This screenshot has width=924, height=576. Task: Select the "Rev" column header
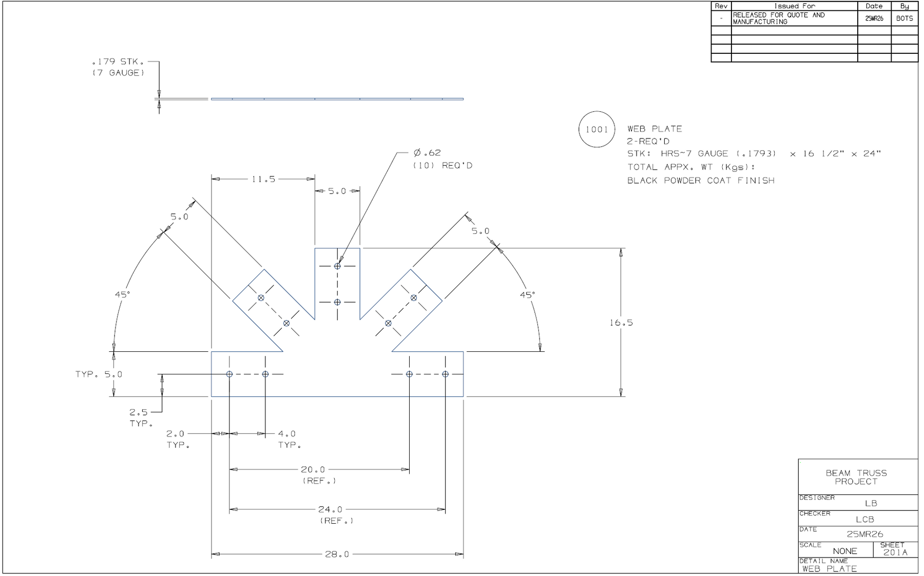click(x=721, y=6)
